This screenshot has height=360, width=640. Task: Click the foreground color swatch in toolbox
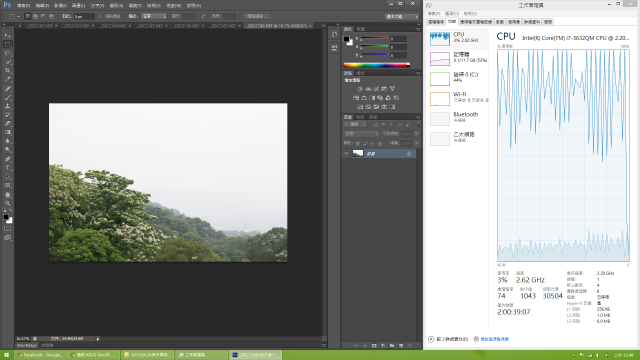pyautogui.click(x=6, y=217)
